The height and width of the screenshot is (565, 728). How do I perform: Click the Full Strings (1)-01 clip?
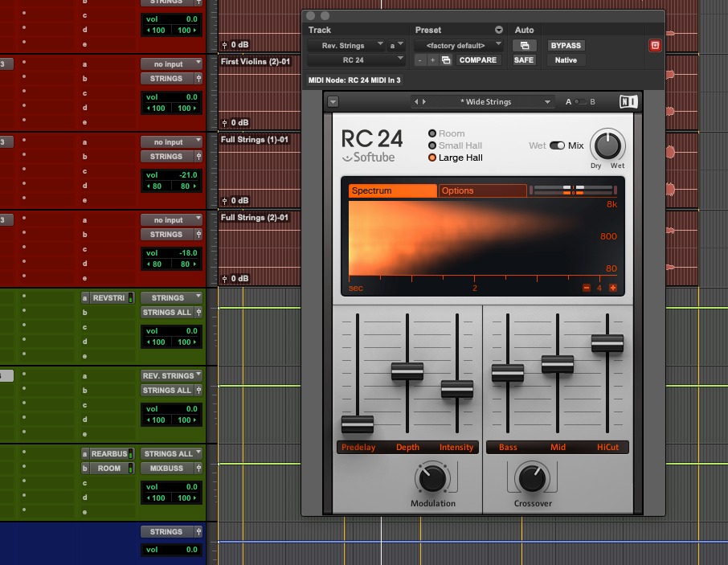tap(255, 140)
